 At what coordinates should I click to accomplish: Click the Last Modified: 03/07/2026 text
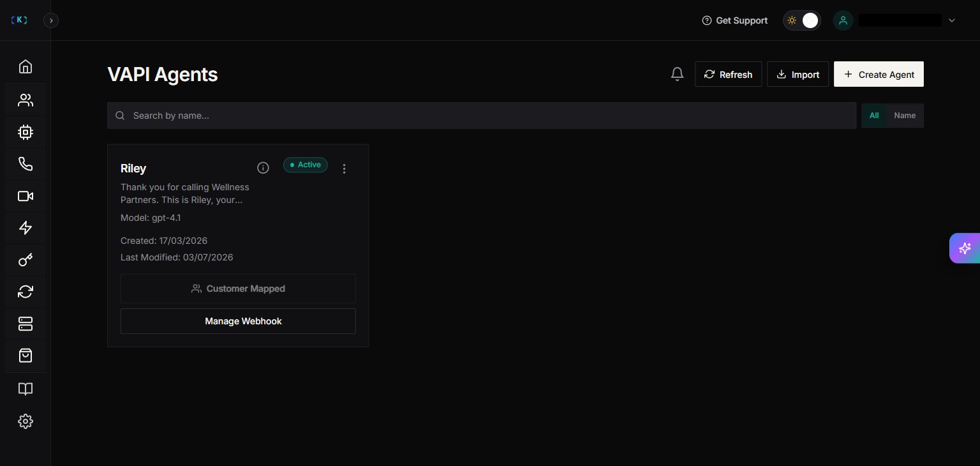click(x=177, y=257)
